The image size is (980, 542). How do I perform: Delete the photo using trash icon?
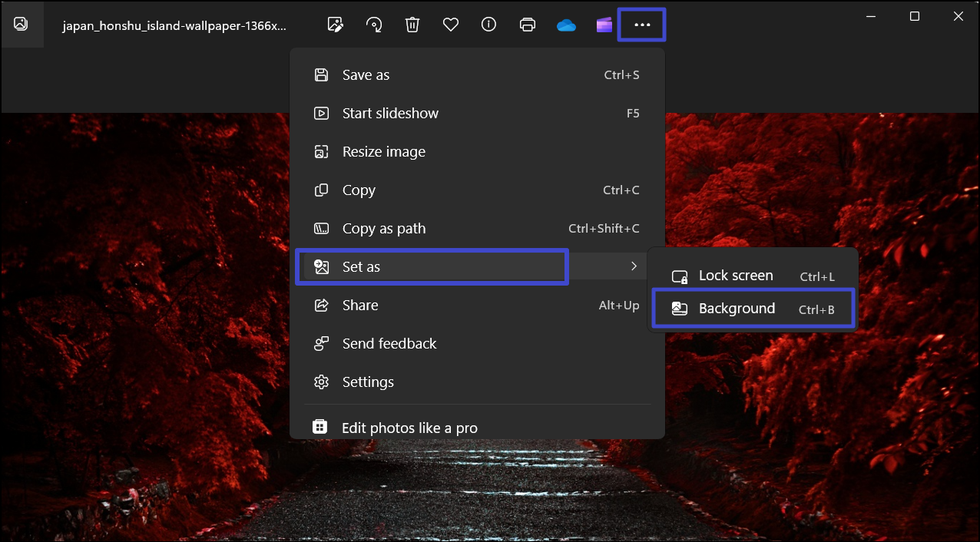point(412,25)
